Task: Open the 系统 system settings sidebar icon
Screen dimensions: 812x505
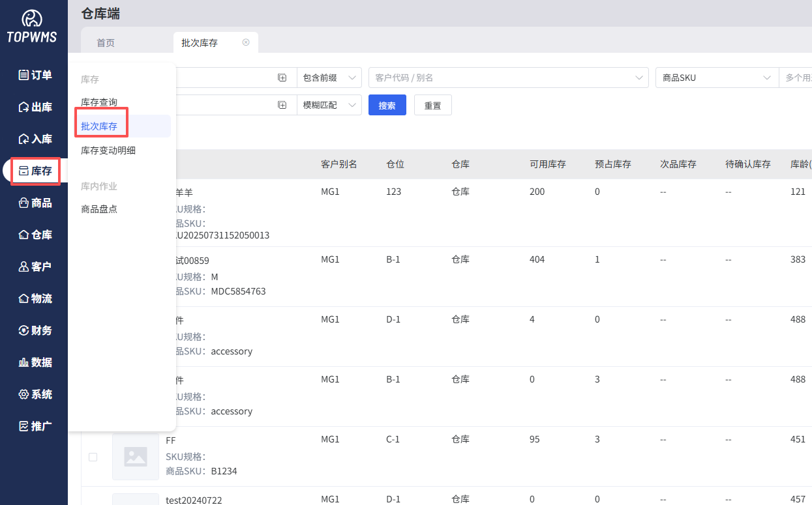Action: point(24,394)
